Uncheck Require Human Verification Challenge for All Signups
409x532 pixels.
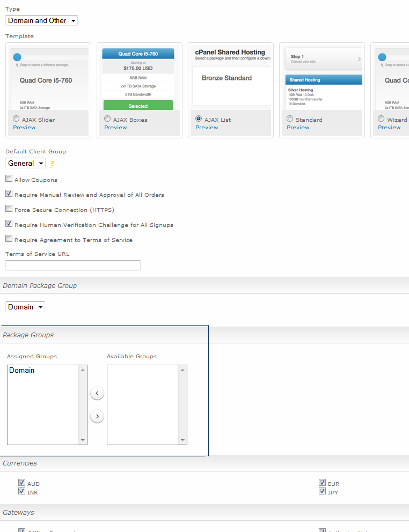coord(9,224)
